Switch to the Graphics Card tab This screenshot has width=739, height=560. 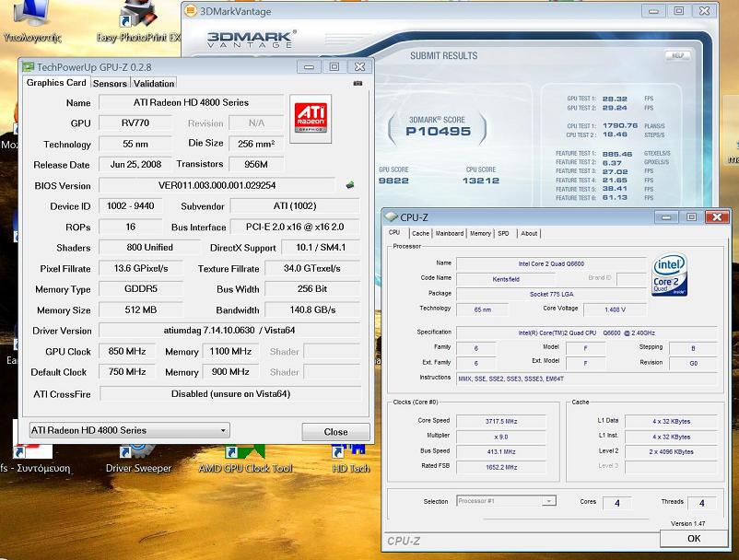tap(56, 82)
